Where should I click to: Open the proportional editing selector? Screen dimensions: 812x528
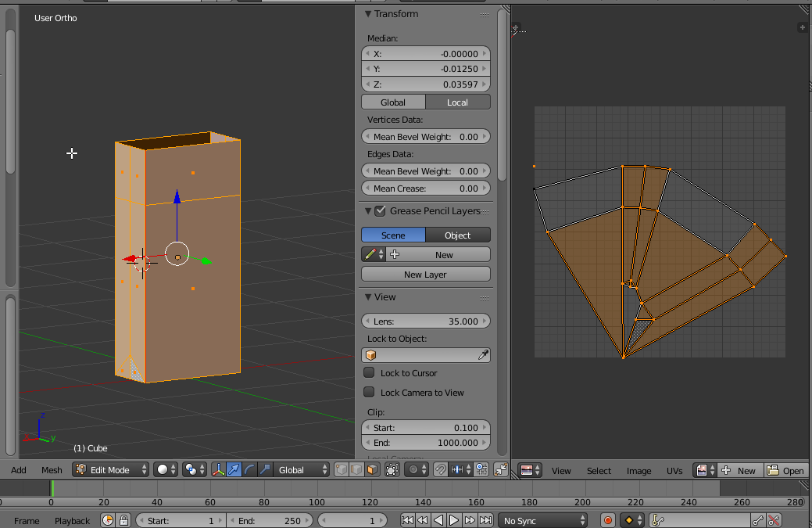click(417, 470)
